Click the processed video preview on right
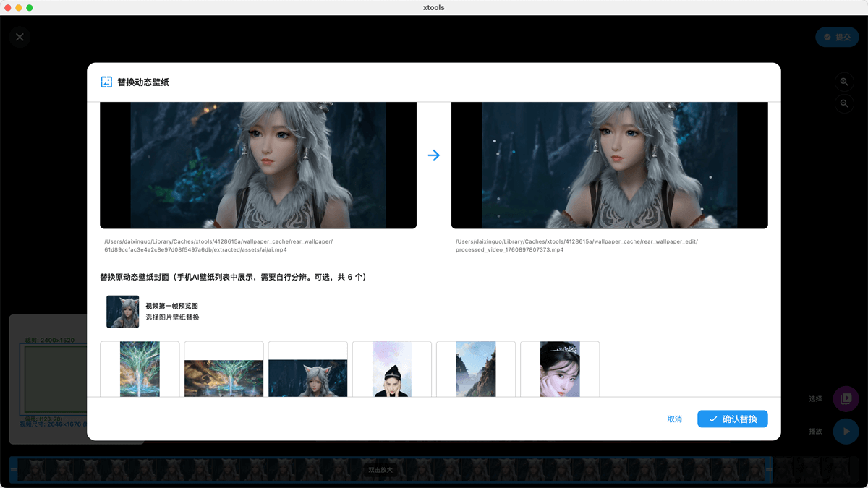 (x=609, y=165)
